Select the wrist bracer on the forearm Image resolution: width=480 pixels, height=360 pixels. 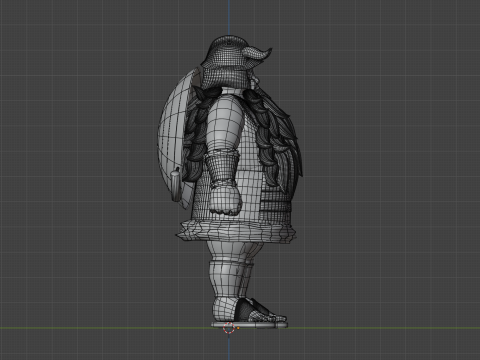[221, 167]
